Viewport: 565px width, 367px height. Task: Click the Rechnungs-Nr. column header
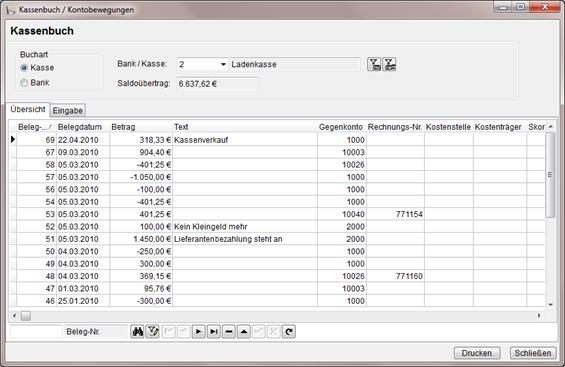pyautogui.click(x=395, y=127)
